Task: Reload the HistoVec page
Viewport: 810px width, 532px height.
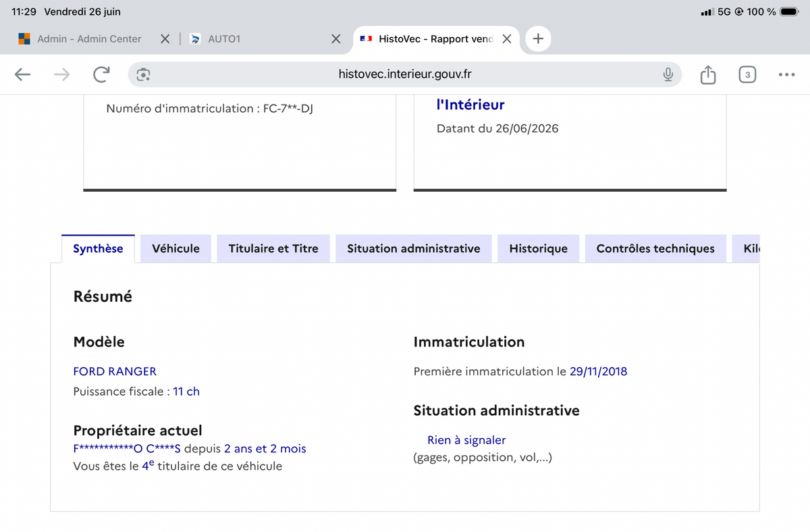Action: (x=101, y=74)
